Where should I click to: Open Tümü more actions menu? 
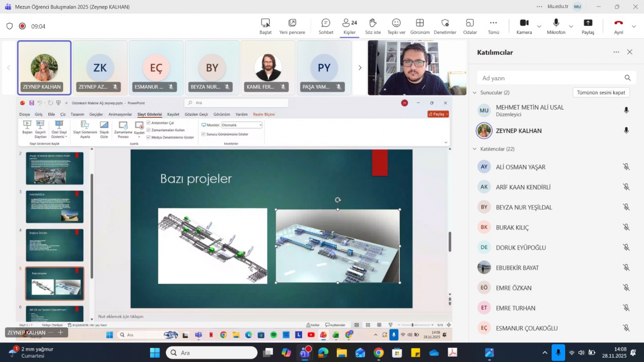[493, 26]
